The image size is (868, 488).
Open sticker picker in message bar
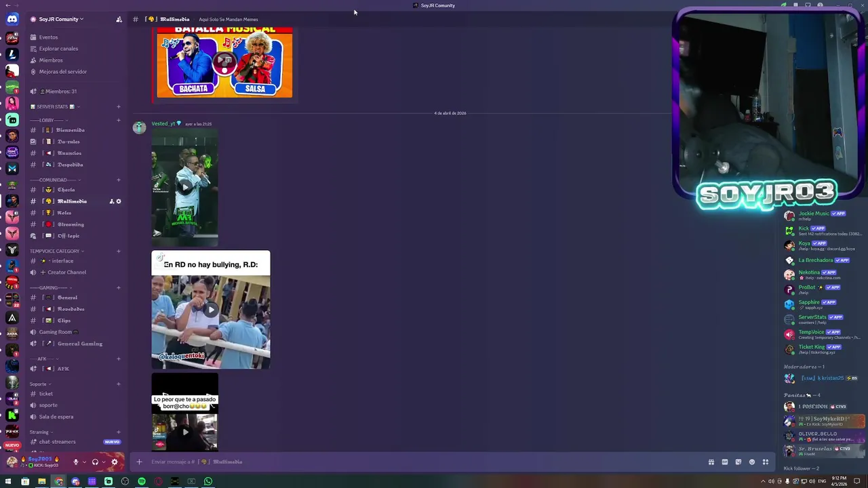pyautogui.click(x=738, y=462)
